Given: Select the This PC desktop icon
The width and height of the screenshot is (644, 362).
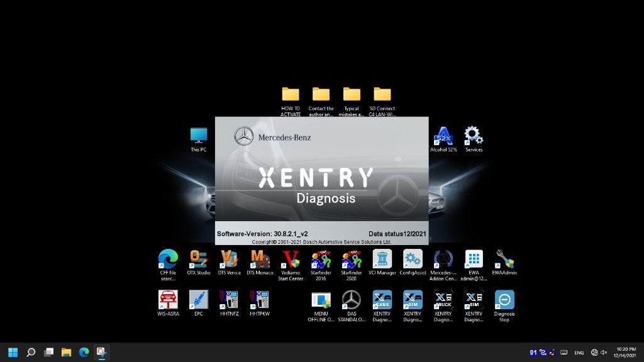Looking at the screenshot, I should point(198,139).
